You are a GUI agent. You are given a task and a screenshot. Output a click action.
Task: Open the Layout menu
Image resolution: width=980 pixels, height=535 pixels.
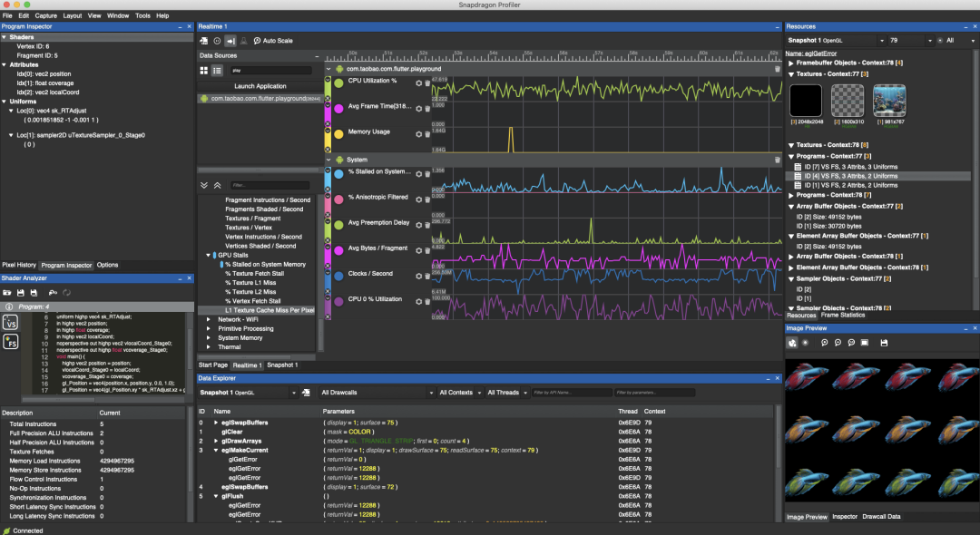72,15
